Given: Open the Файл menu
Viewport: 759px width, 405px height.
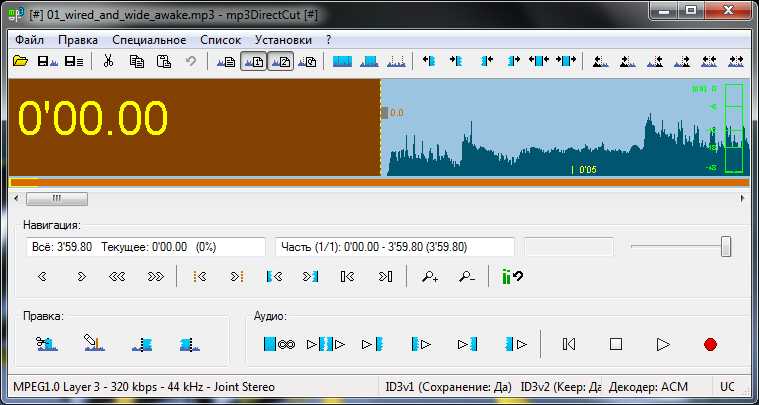Looking at the screenshot, I should pyautogui.click(x=30, y=40).
